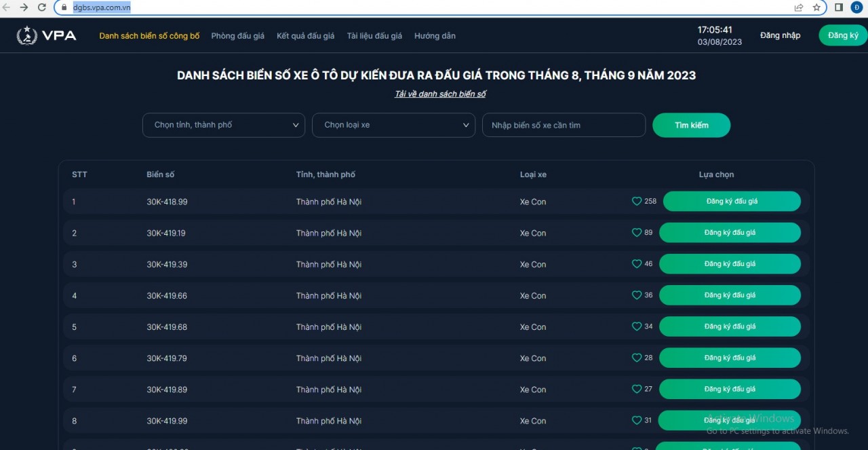Click Tải về danh sách biển số link
The width and height of the screenshot is (868, 450).
[x=440, y=94]
